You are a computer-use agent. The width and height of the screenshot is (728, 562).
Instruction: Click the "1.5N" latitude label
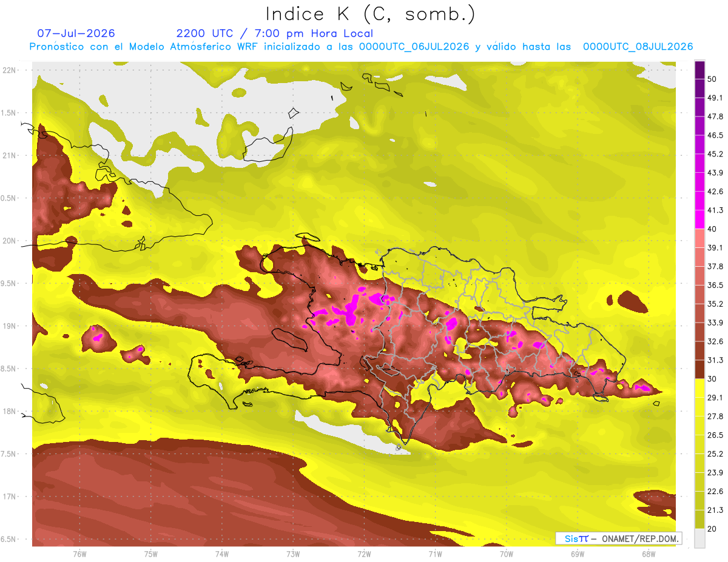(9, 113)
